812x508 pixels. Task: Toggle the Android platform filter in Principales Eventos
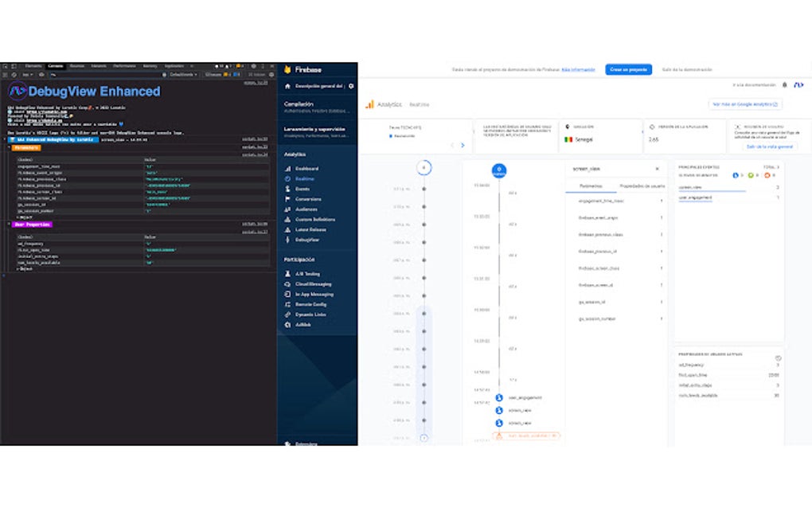point(751,175)
